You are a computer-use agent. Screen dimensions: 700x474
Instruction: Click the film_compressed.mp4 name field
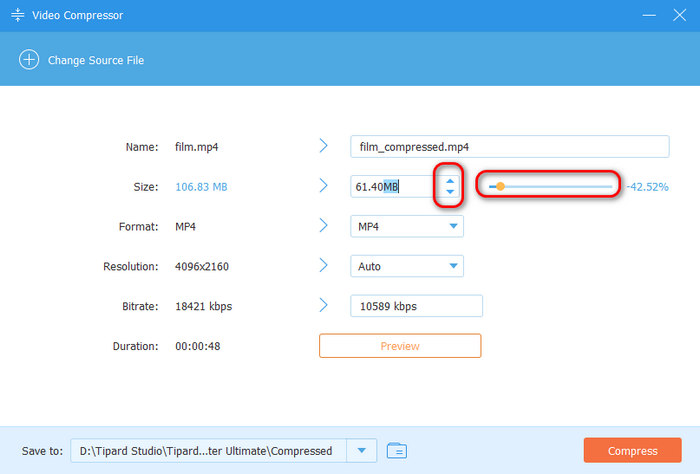[x=509, y=146]
